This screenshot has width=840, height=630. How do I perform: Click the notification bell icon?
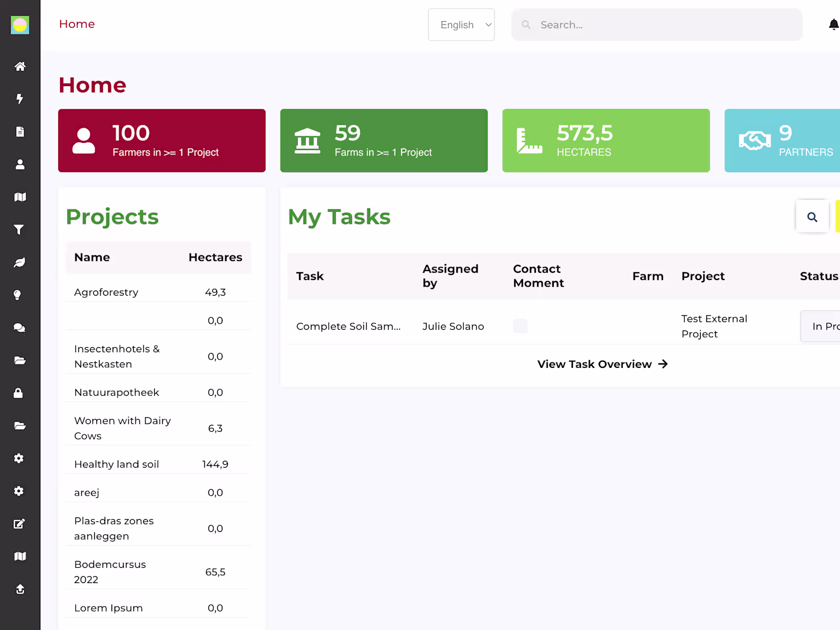(x=833, y=25)
